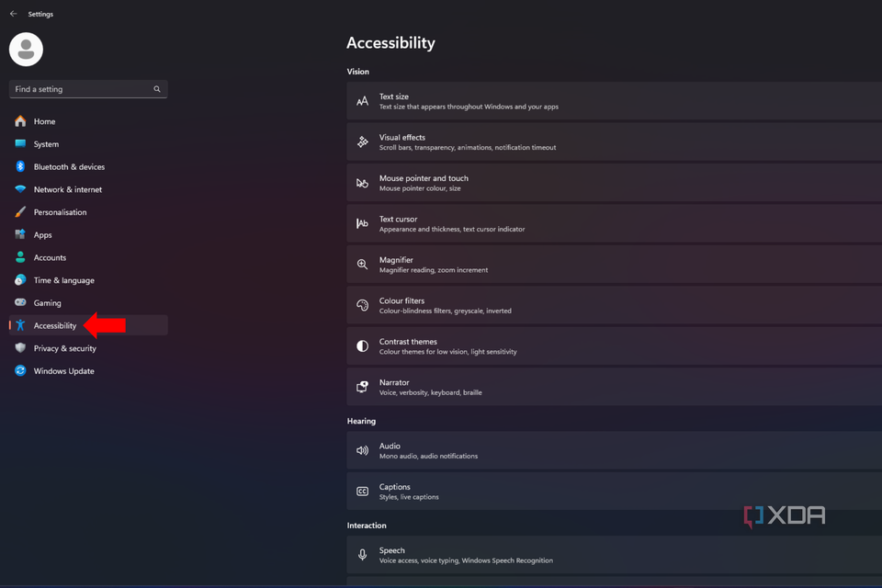Expand the Narrator settings row
Image resolution: width=882 pixels, height=588 pixels.
coord(606,386)
